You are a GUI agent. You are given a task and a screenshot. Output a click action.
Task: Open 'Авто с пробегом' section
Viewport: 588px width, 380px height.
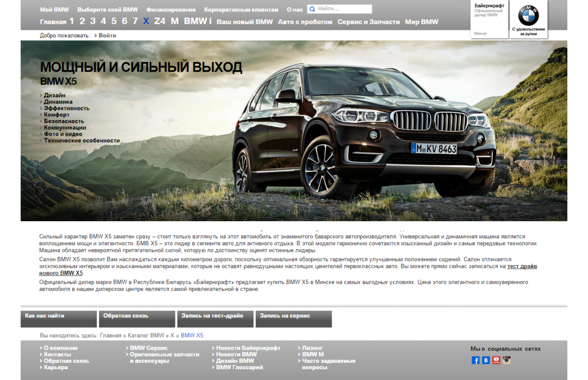[305, 22]
